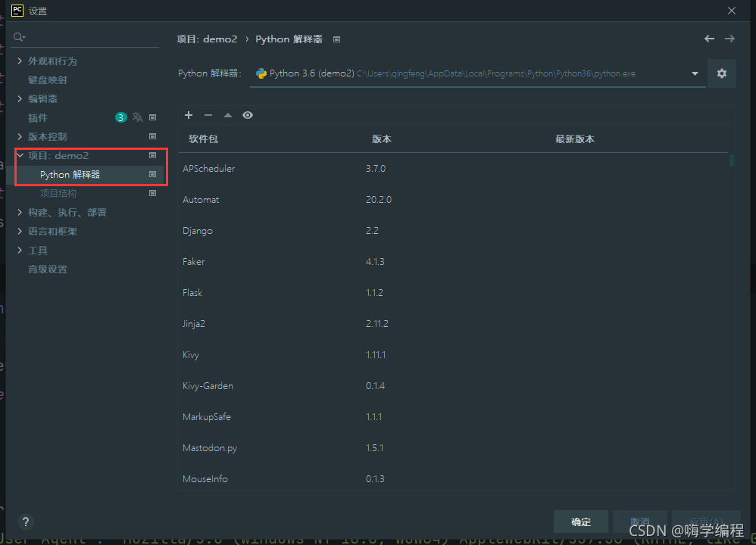Open the interpreter settings gear icon
The image size is (756, 545).
[721, 73]
